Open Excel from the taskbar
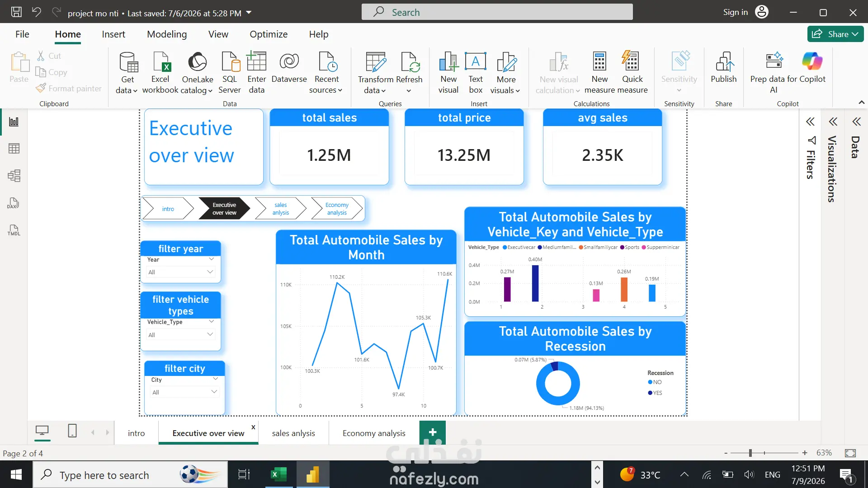This screenshot has height=488, width=868. point(278,474)
